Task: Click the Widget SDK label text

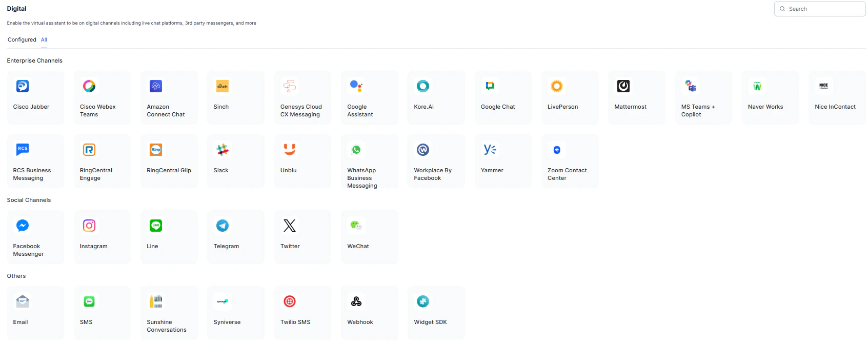Action: point(431,322)
